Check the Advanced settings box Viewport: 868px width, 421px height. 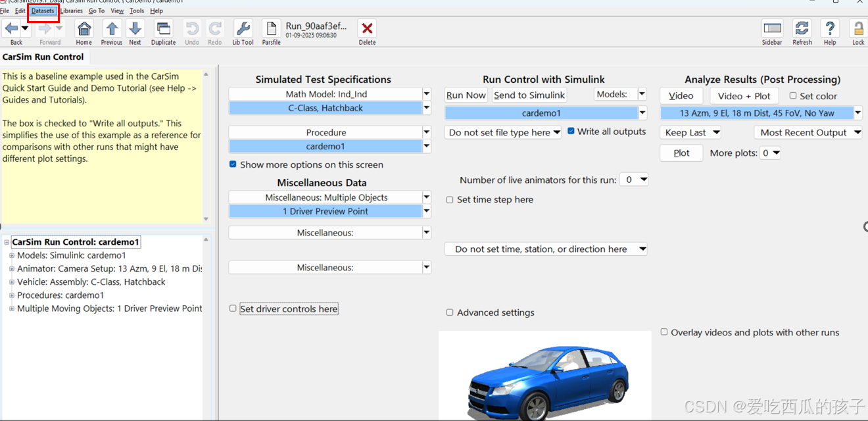tap(450, 312)
